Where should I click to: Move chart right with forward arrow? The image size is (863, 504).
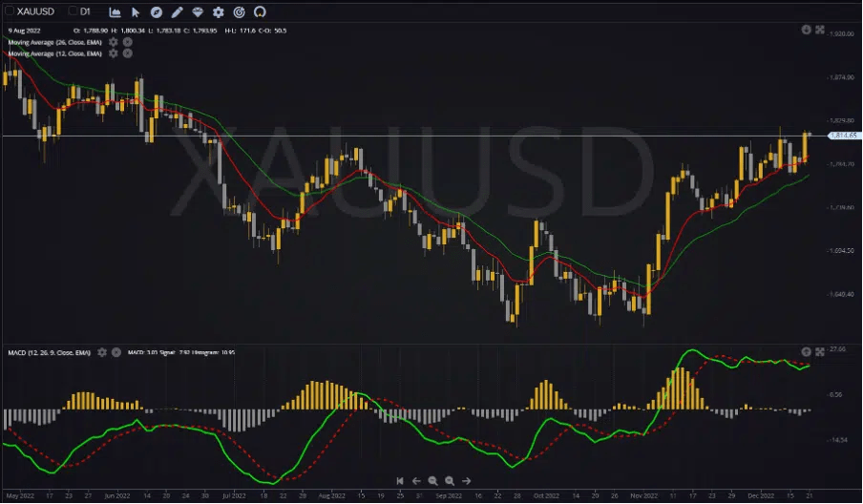(466, 481)
